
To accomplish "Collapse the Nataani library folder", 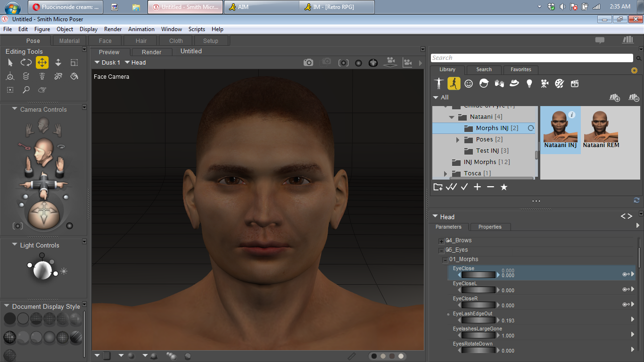I will (x=452, y=117).
